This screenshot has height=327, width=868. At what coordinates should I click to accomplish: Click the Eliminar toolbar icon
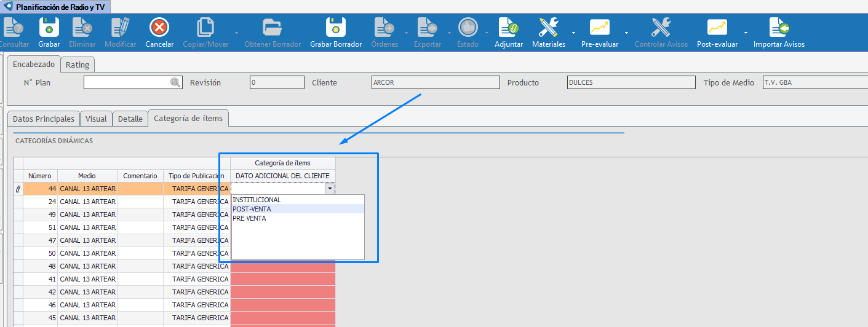click(x=82, y=28)
